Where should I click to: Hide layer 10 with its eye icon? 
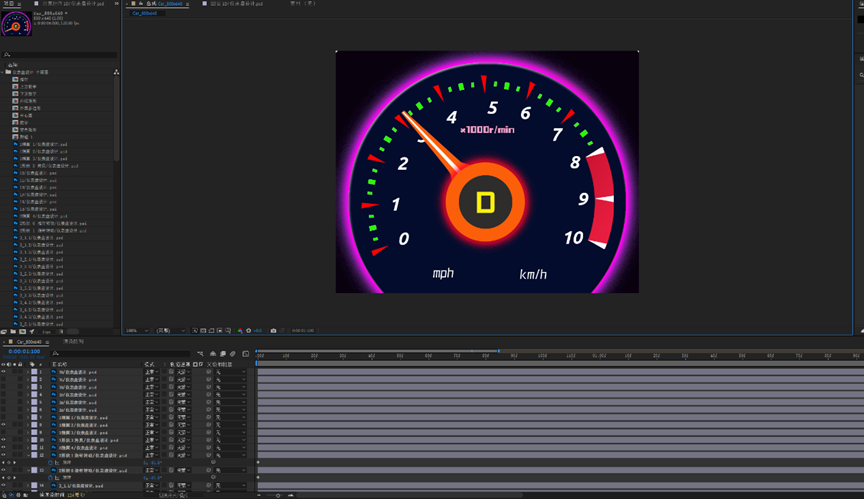(3, 440)
